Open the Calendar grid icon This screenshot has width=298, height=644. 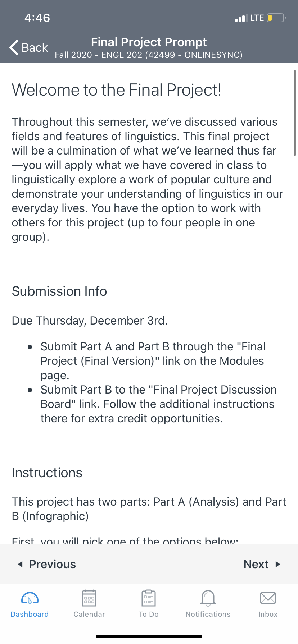[x=89, y=598]
